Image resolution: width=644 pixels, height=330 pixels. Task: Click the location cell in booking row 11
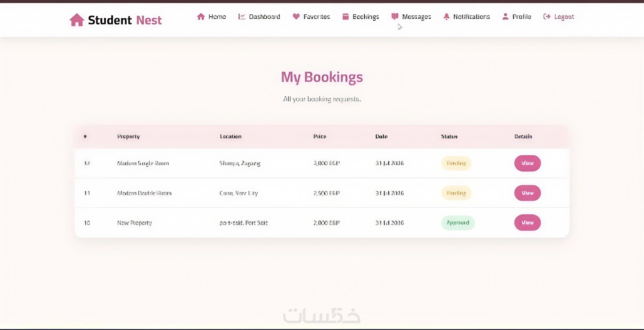(x=239, y=193)
